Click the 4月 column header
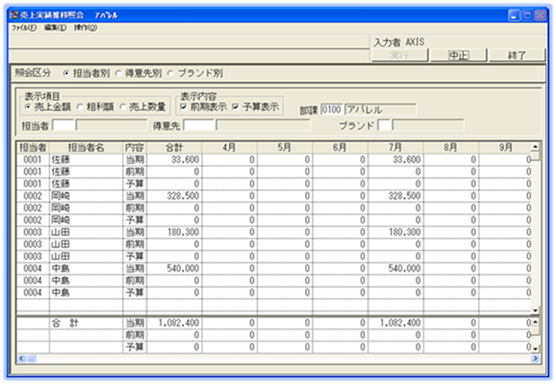The image size is (556, 384). click(229, 148)
